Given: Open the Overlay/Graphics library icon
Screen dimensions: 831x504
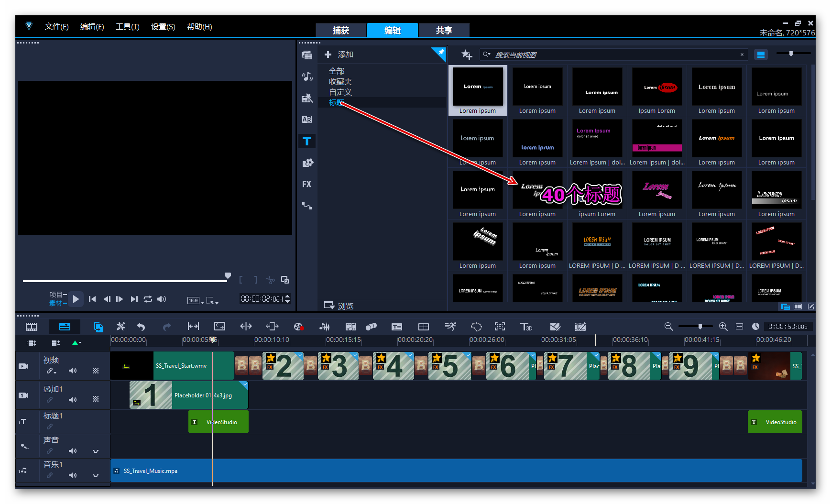Looking at the screenshot, I should (307, 163).
